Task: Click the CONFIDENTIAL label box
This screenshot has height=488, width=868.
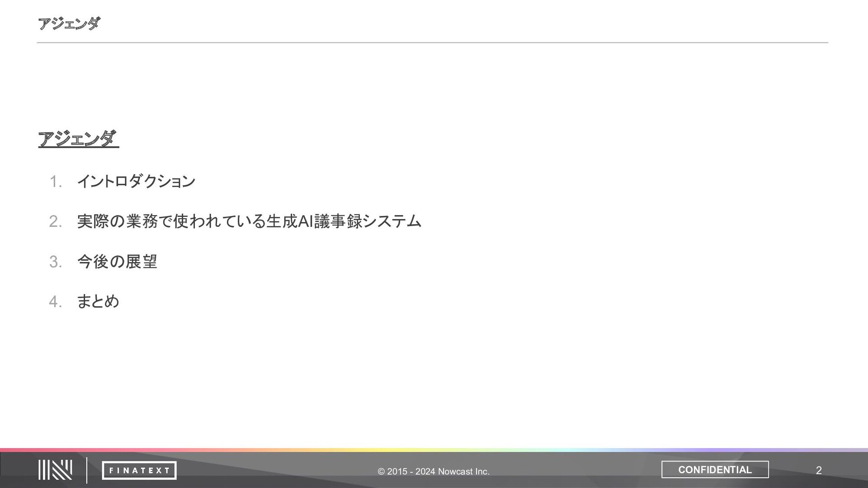Action: (715, 469)
